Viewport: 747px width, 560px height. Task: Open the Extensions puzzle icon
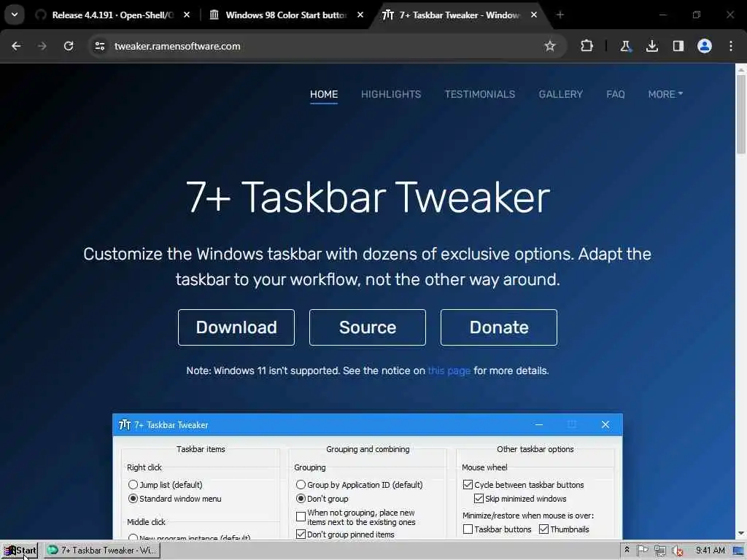587,46
